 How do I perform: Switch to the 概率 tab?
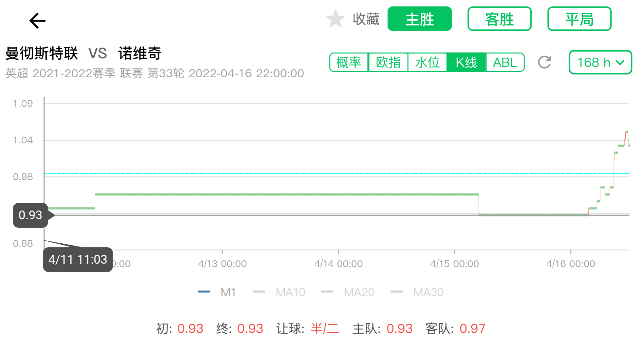tap(349, 62)
